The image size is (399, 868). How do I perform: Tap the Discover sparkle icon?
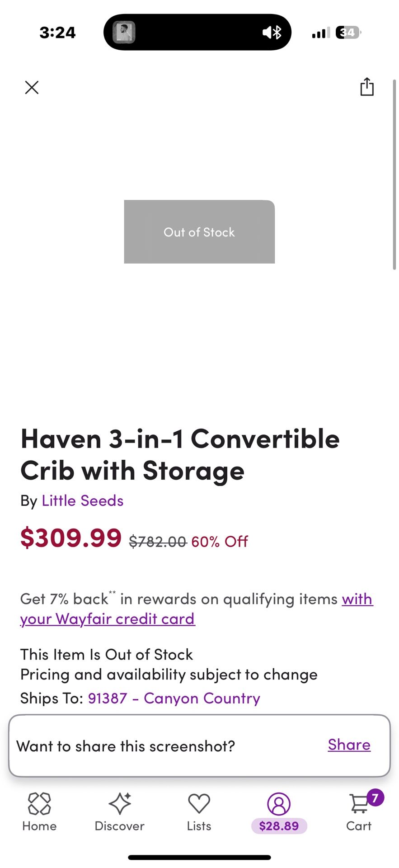[120, 803]
